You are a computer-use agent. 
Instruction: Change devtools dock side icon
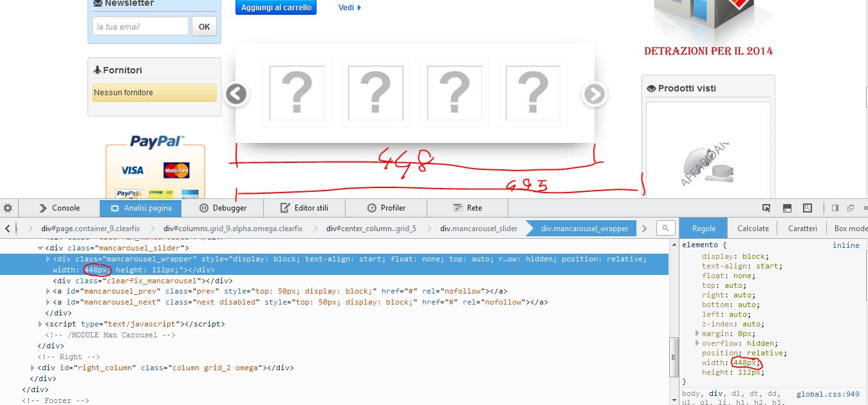(x=835, y=208)
